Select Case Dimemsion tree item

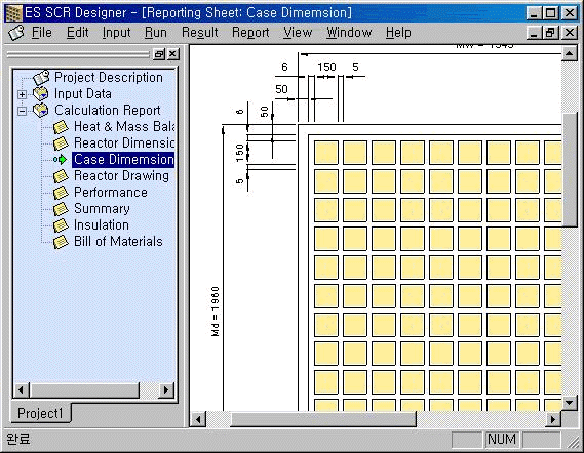click(x=123, y=159)
